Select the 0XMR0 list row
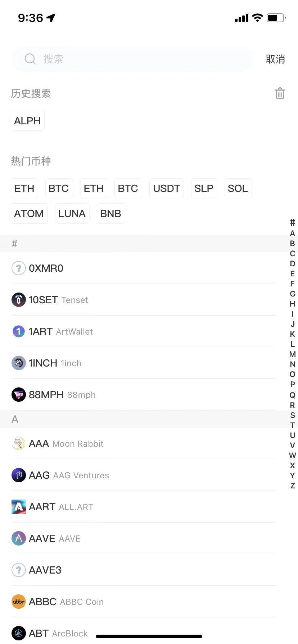This screenshot has height=644, width=298. pyautogui.click(x=144, y=268)
